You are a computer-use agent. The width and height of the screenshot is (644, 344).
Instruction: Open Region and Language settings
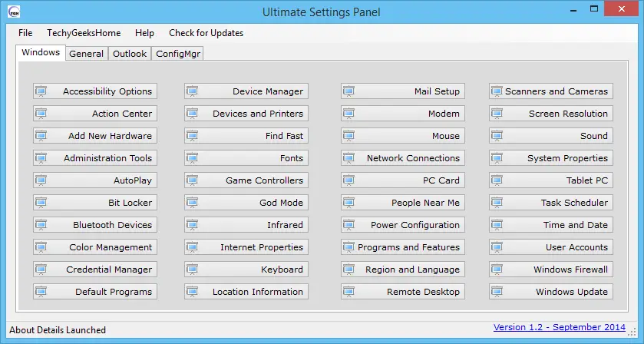[402, 270]
